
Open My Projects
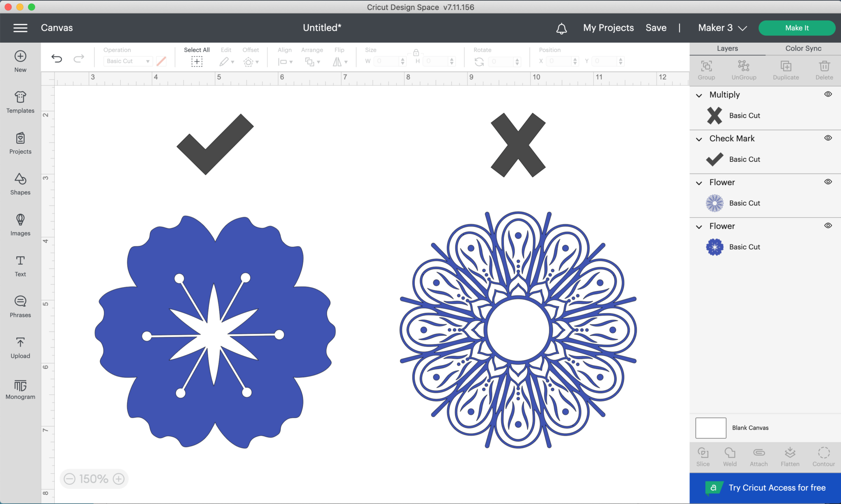click(608, 28)
